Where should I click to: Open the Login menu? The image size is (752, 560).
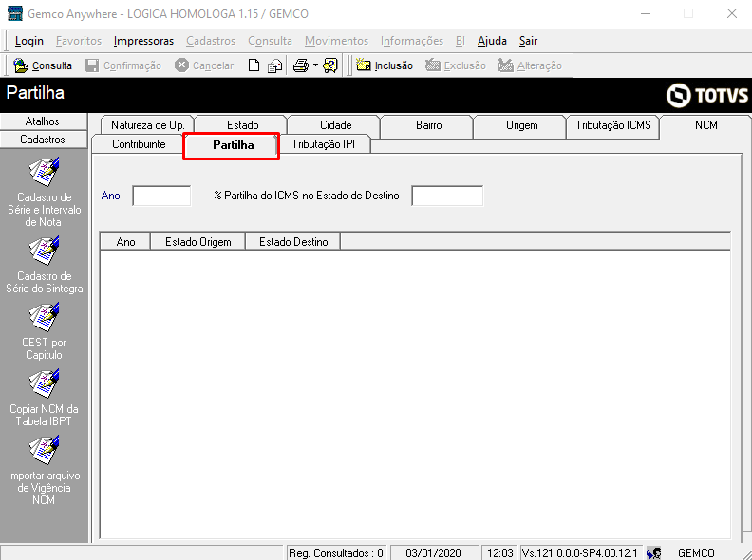pos(29,41)
